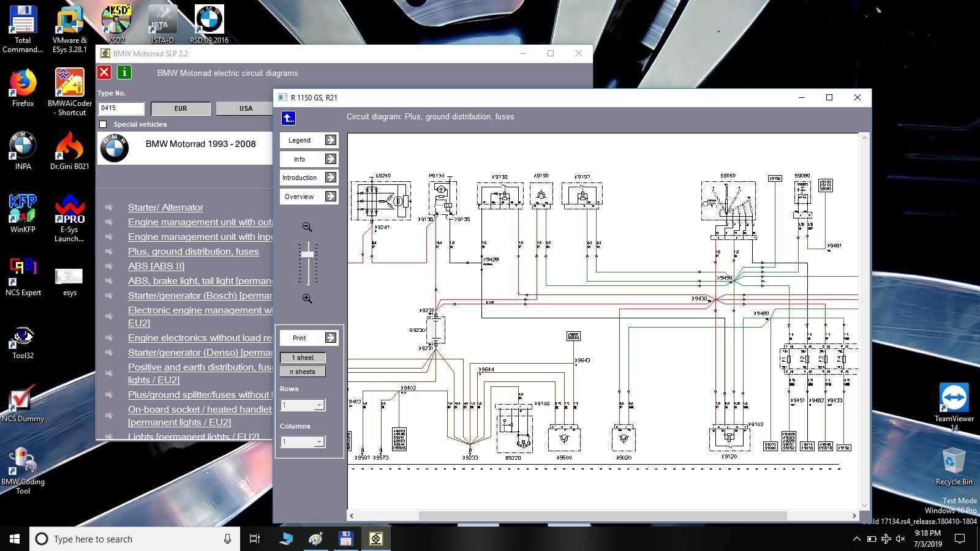The height and width of the screenshot is (551, 980).
Task: Open the Info menu item
Action: coord(300,159)
